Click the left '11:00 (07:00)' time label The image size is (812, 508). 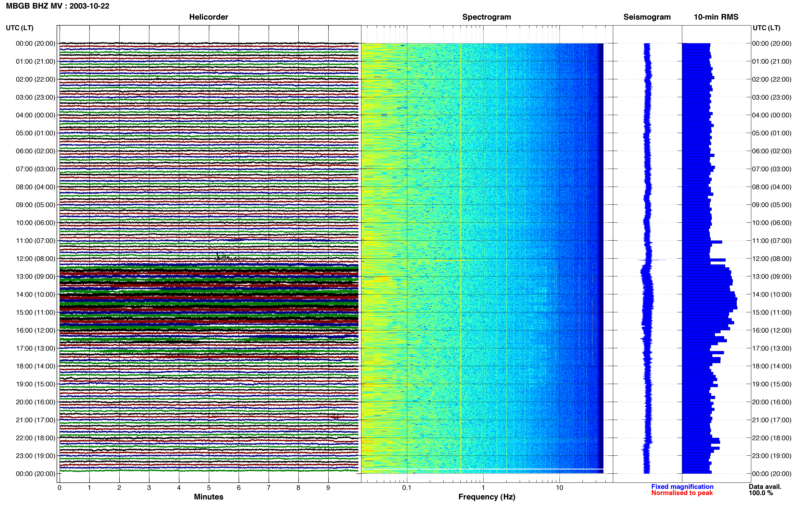pos(36,240)
